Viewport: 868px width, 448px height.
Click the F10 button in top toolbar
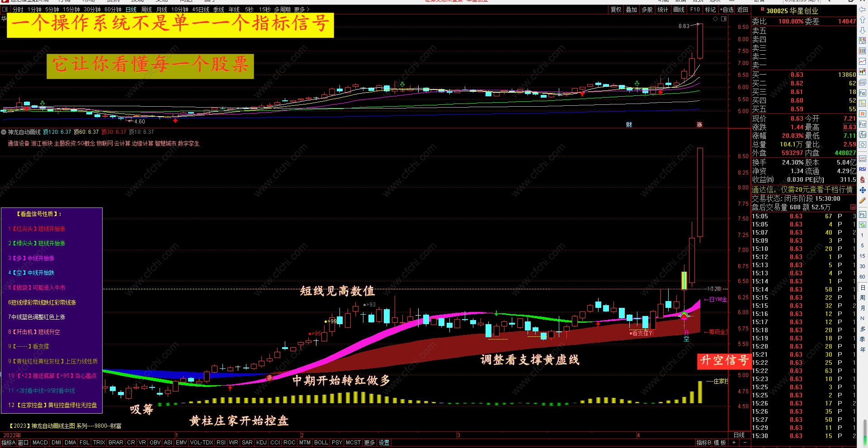click(x=695, y=9)
